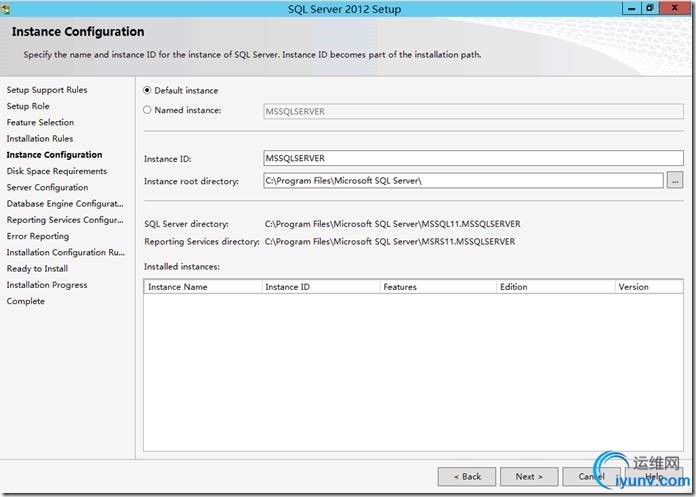Select the Default instance radio button
The width and height of the screenshot is (696, 497).
click(147, 90)
